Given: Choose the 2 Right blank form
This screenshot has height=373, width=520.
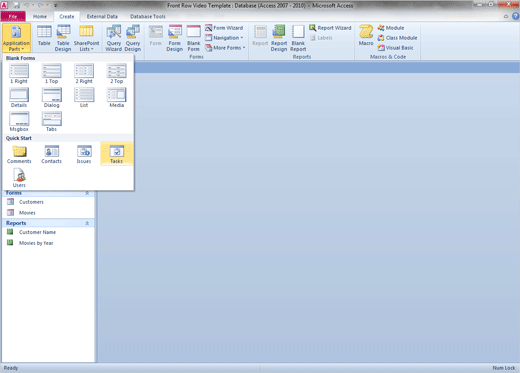Looking at the screenshot, I should tap(84, 74).
